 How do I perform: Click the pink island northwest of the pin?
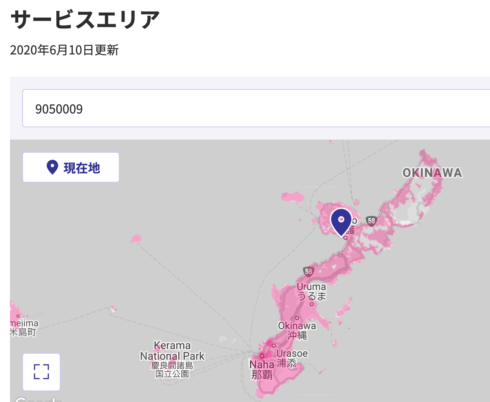293,197
